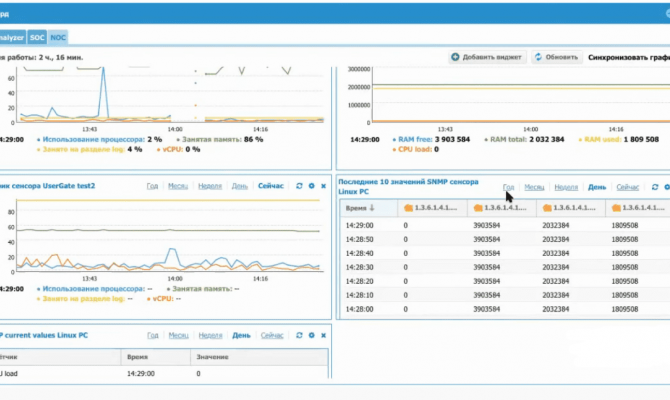Remove the SNMP current values Linux PC widget

[323, 335]
